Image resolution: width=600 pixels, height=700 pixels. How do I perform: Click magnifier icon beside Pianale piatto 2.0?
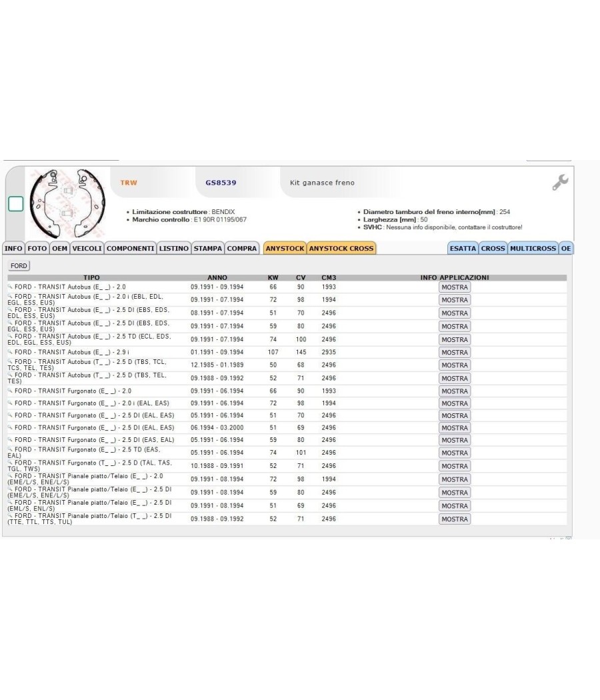(x=10, y=475)
